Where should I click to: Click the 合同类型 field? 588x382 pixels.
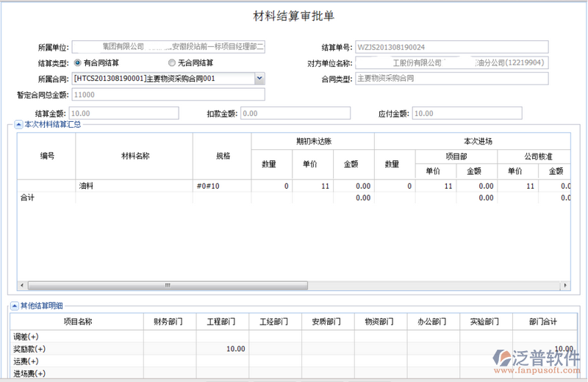451,79
